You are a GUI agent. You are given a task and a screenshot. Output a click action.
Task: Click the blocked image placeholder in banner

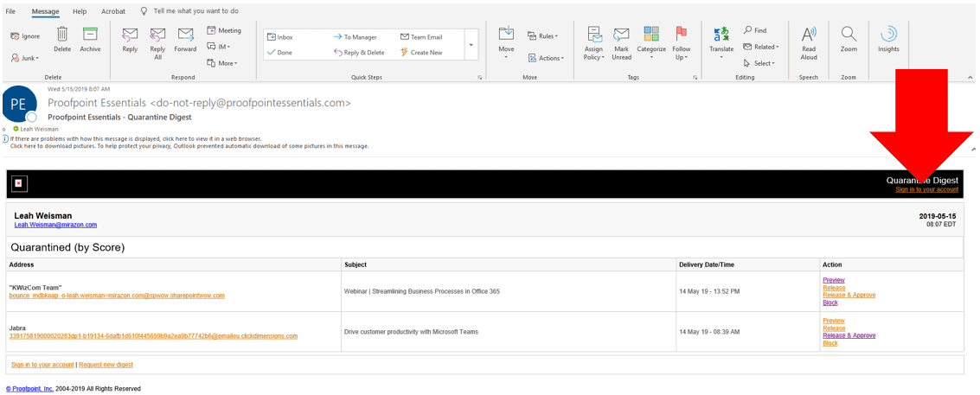coord(19,183)
